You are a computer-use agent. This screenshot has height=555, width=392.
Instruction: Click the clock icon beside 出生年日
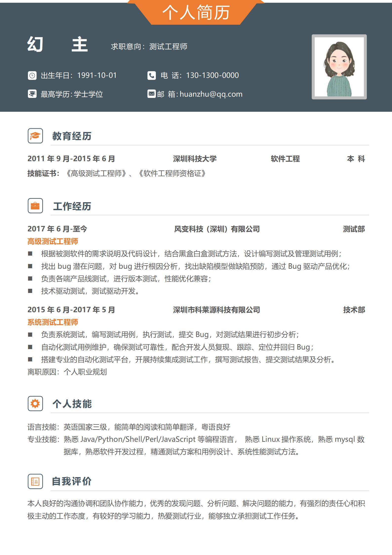tap(32, 75)
